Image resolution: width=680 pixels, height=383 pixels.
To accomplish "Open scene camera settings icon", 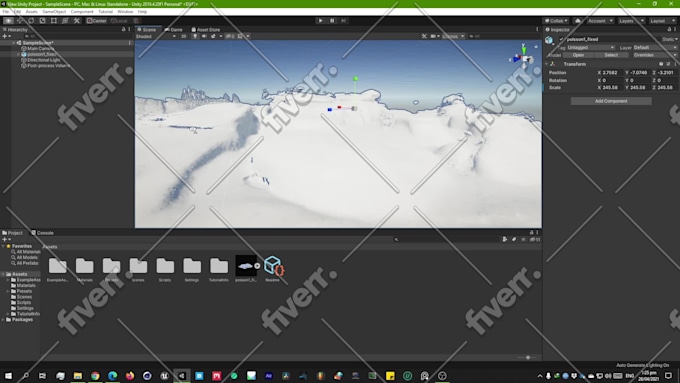I will click(x=433, y=36).
